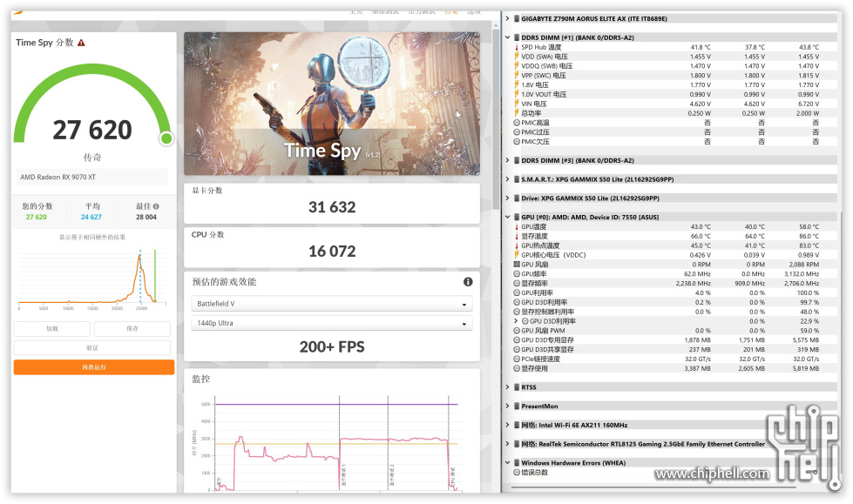Click the voltage icon for VDD (SWA) 电压
This screenshot has width=853, height=504.
[x=517, y=57]
